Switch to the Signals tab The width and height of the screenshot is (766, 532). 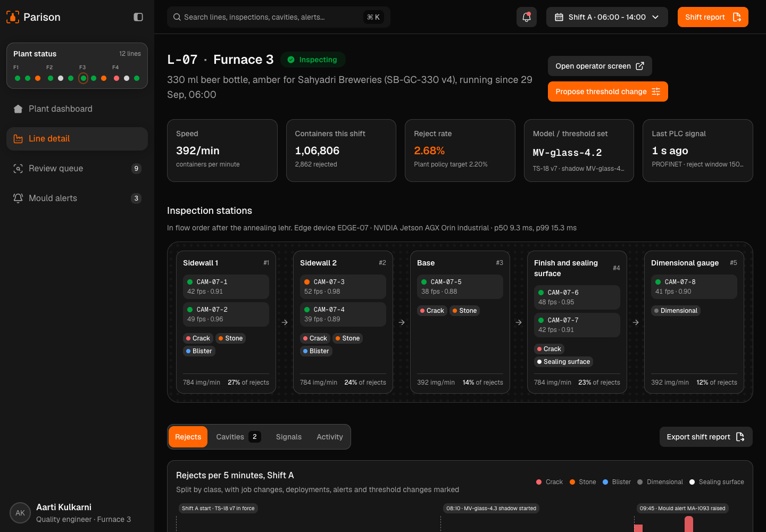click(289, 437)
